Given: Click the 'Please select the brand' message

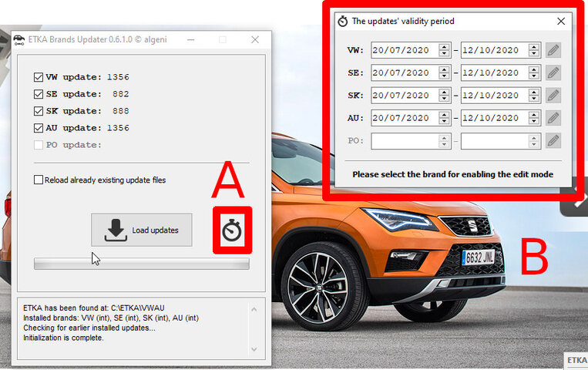Looking at the screenshot, I should point(452,174).
